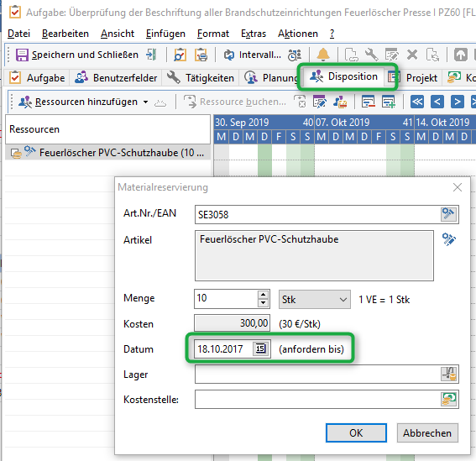Click Abbrechen to cancel the dialog
The width and height of the screenshot is (476, 461).
click(427, 433)
